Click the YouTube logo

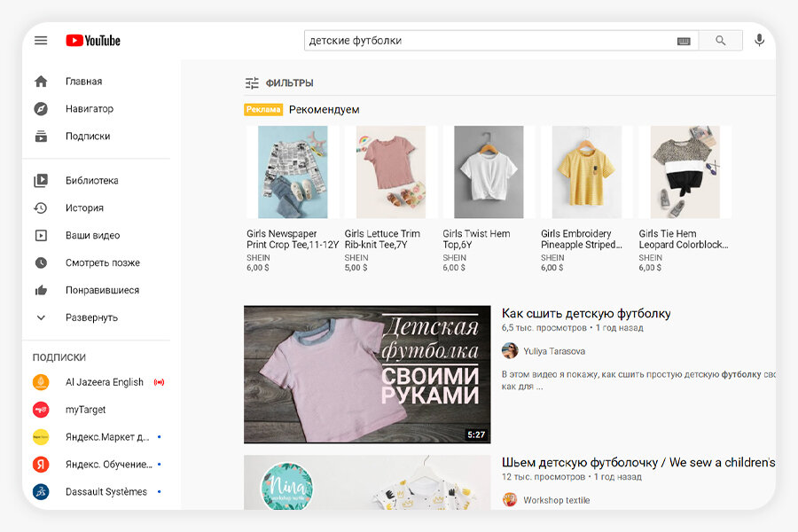pos(92,40)
